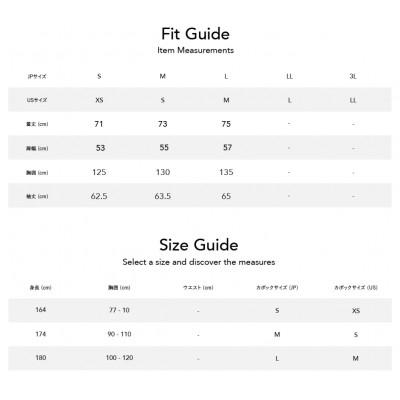The width and height of the screenshot is (400, 400).
Task: Select the height 174 row
Action: [200, 334]
